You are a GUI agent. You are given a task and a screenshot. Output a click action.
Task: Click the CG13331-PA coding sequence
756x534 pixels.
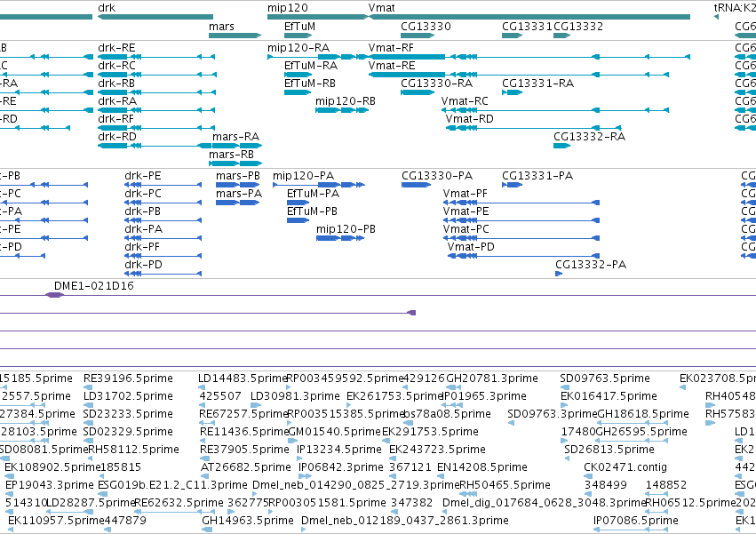click(512, 185)
